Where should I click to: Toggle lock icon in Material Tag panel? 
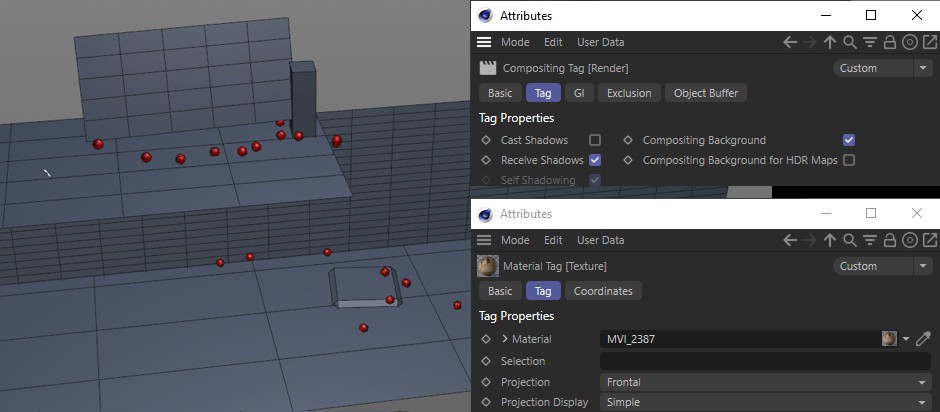click(890, 240)
